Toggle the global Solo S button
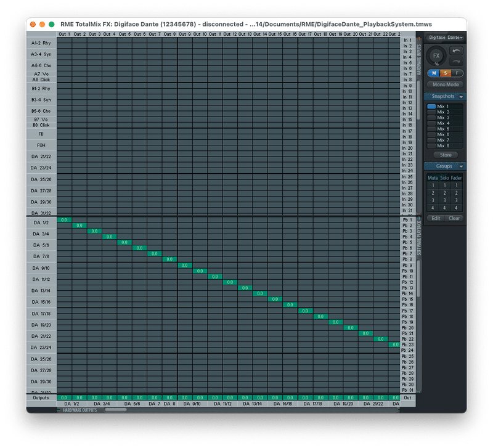This screenshot has height=448, width=493. pyautogui.click(x=445, y=73)
